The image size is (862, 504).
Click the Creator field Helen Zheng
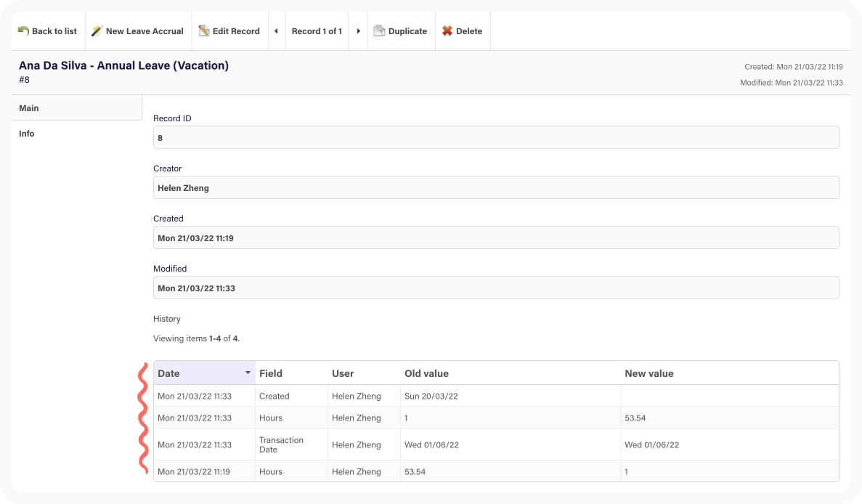(x=496, y=187)
